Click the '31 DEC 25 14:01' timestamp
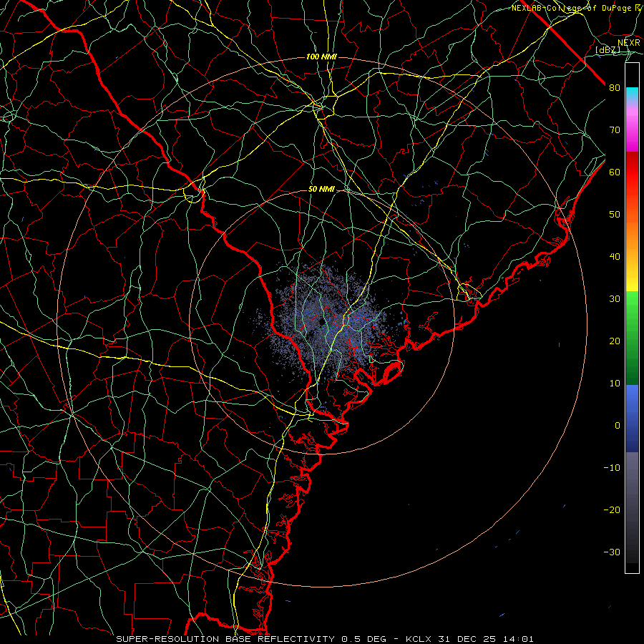644x644 pixels. (x=484, y=639)
